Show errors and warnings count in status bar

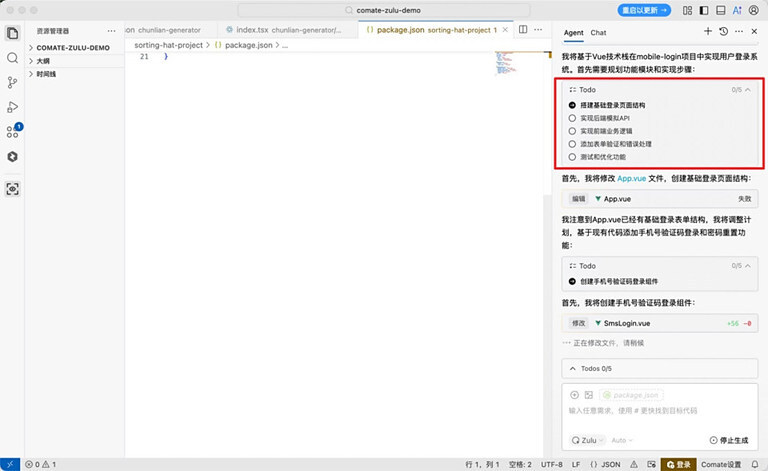point(41,465)
